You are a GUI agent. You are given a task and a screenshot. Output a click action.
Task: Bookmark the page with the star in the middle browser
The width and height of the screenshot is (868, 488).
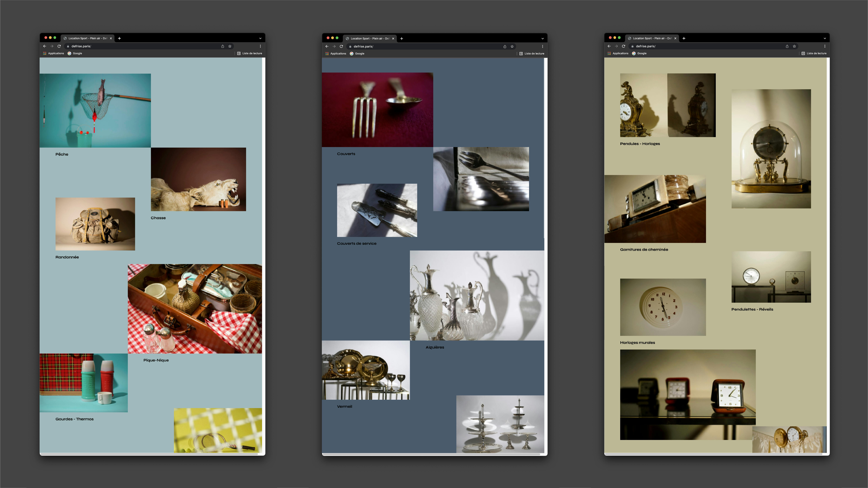[512, 47]
